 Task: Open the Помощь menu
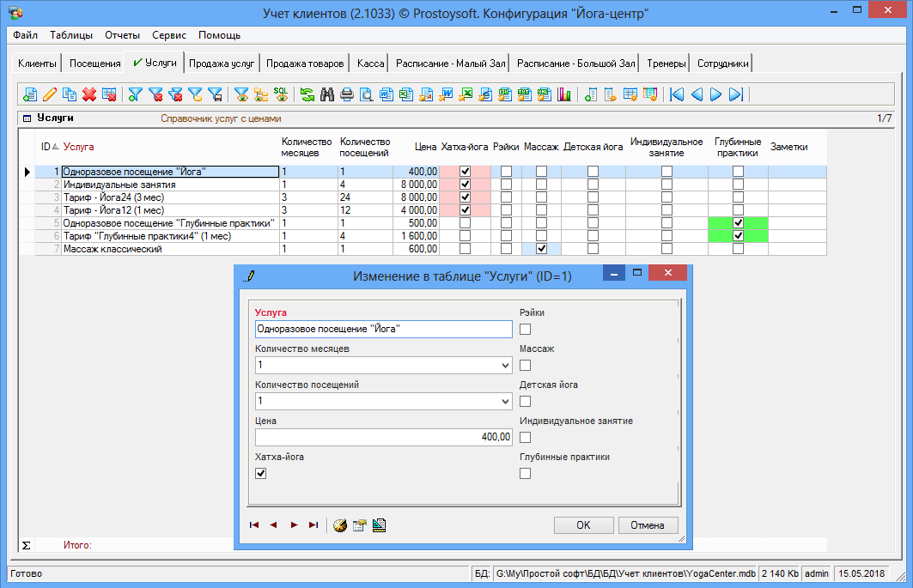219,35
